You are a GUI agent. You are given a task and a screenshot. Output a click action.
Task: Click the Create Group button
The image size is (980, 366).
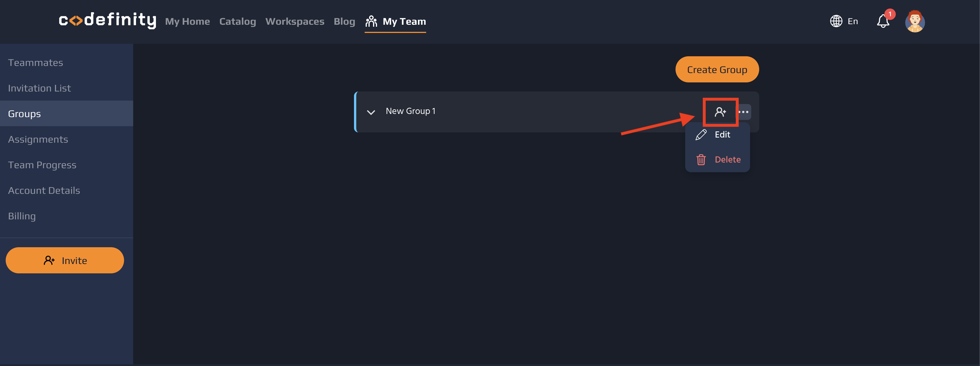tap(717, 69)
